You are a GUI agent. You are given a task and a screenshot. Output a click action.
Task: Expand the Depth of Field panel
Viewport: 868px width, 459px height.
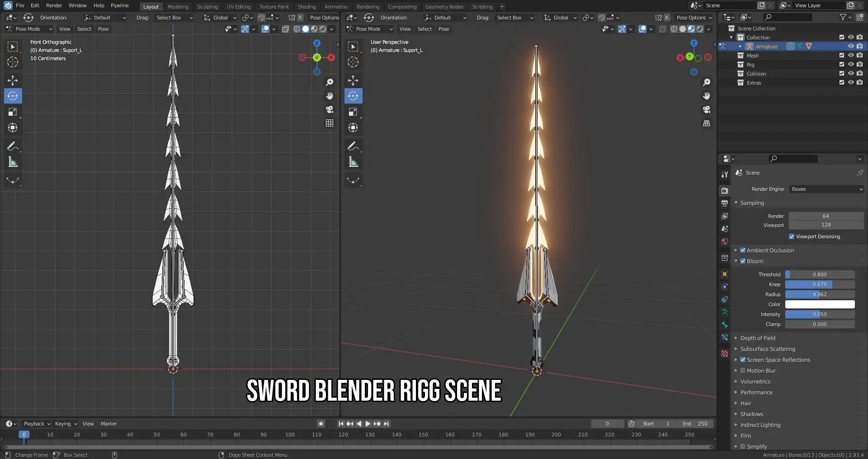pyautogui.click(x=758, y=338)
